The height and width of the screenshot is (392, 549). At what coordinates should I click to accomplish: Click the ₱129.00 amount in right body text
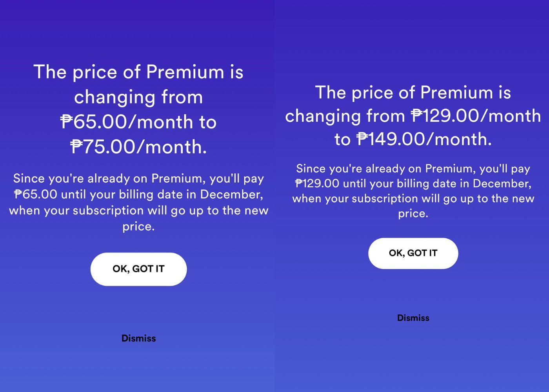[x=317, y=184]
